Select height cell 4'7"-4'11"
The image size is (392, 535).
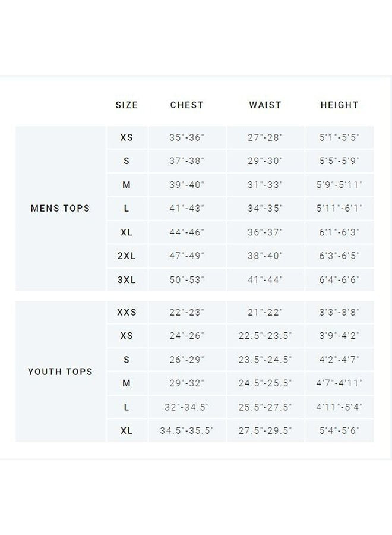[339, 383]
